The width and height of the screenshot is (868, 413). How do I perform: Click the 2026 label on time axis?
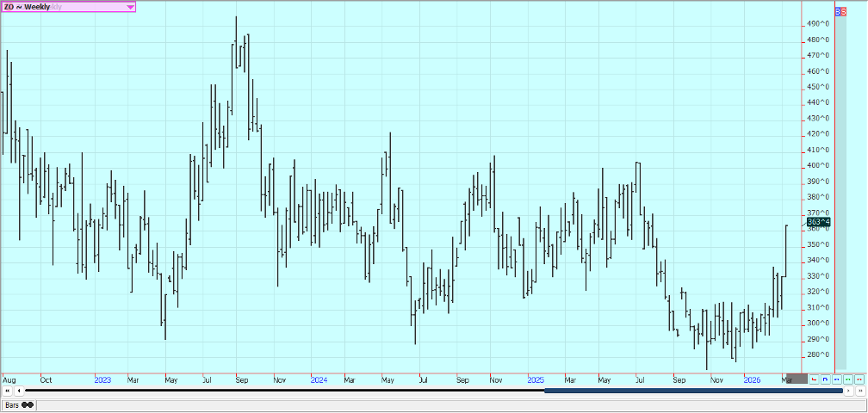[x=753, y=379]
